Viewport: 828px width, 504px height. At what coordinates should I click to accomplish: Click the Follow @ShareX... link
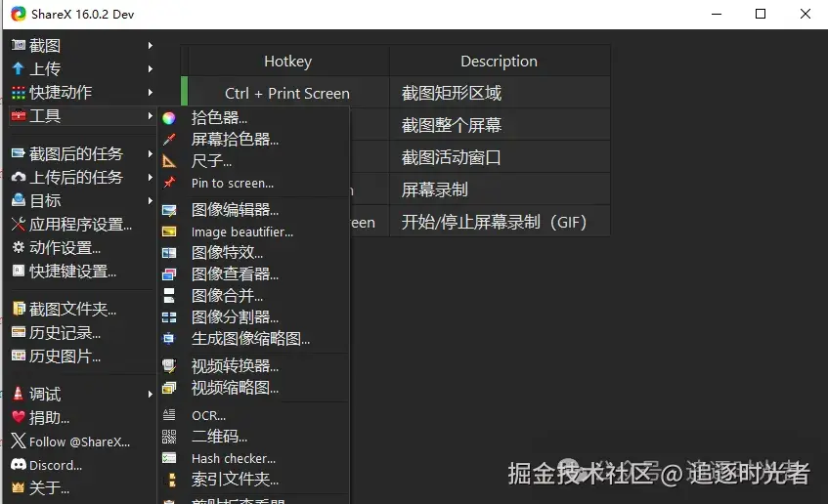tap(80, 441)
